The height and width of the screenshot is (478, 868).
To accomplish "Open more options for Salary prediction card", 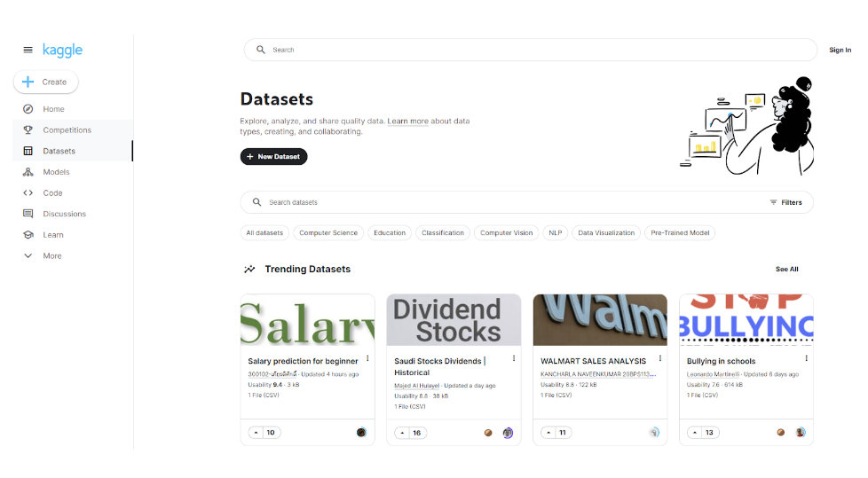I will click(x=367, y=358).
